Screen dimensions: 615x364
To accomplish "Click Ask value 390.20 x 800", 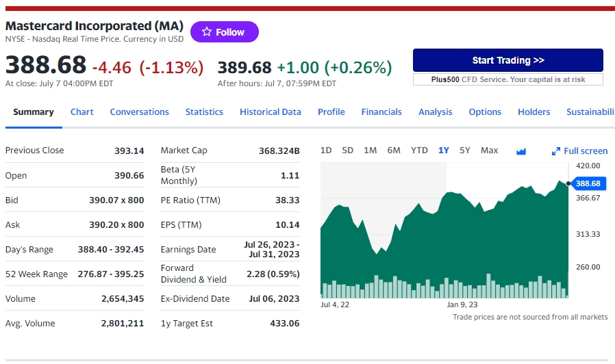I will 116,225.
